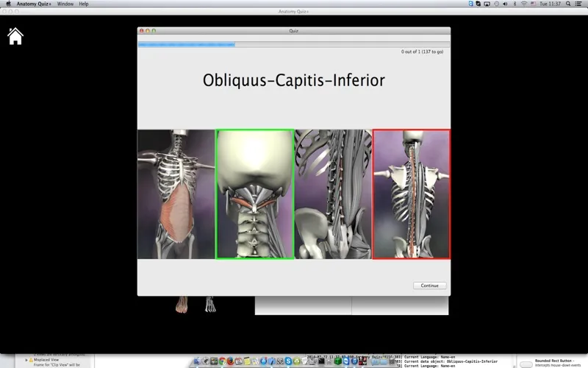Minimize the Quiz window with yellow button

pyautogui.click(x=148, y=31)
